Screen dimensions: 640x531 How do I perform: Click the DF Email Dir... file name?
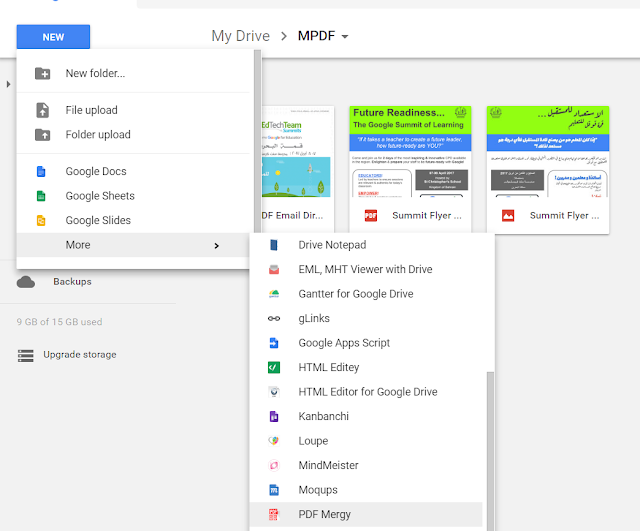[292, 216]
